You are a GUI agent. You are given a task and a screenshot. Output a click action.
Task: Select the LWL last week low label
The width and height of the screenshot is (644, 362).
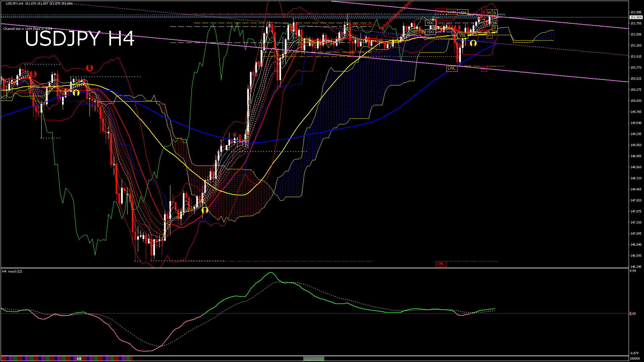click(x=452, y=69)
